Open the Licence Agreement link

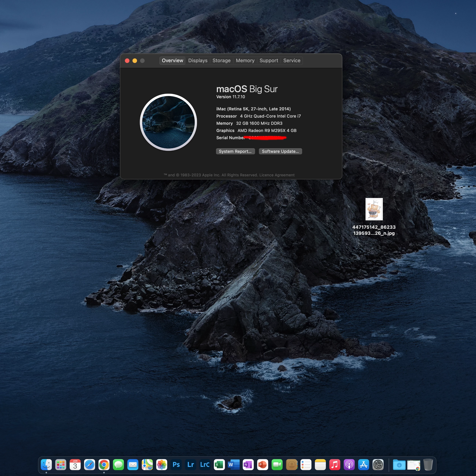point(277,175)
